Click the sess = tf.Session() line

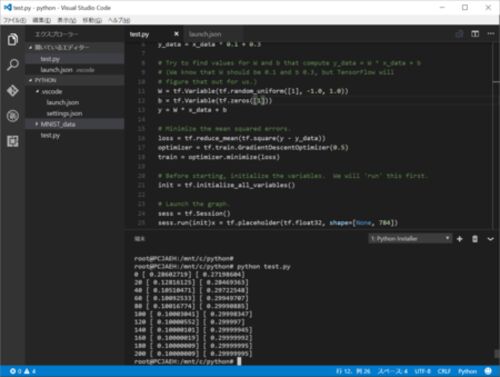[x=194, y=213]
